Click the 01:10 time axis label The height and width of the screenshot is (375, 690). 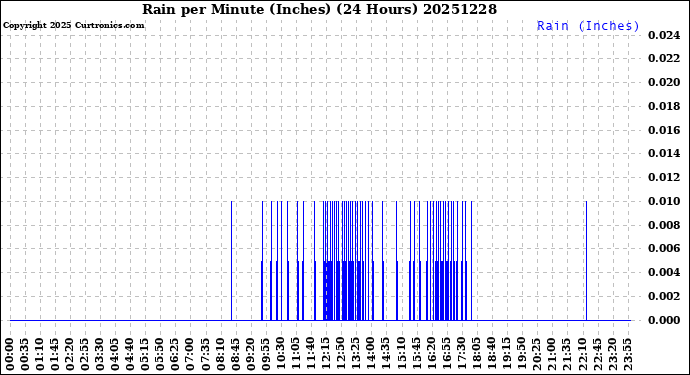coord(40,355)
